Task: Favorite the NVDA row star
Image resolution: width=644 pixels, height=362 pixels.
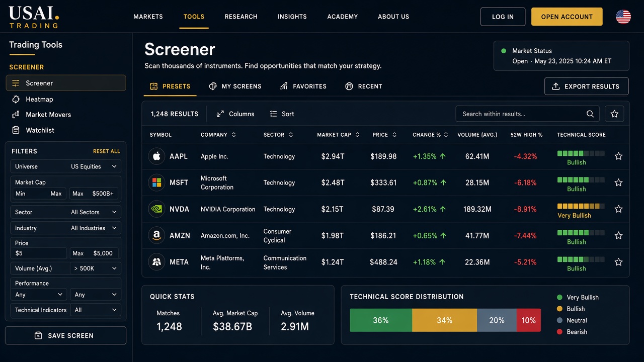Action: pos(619,209)
